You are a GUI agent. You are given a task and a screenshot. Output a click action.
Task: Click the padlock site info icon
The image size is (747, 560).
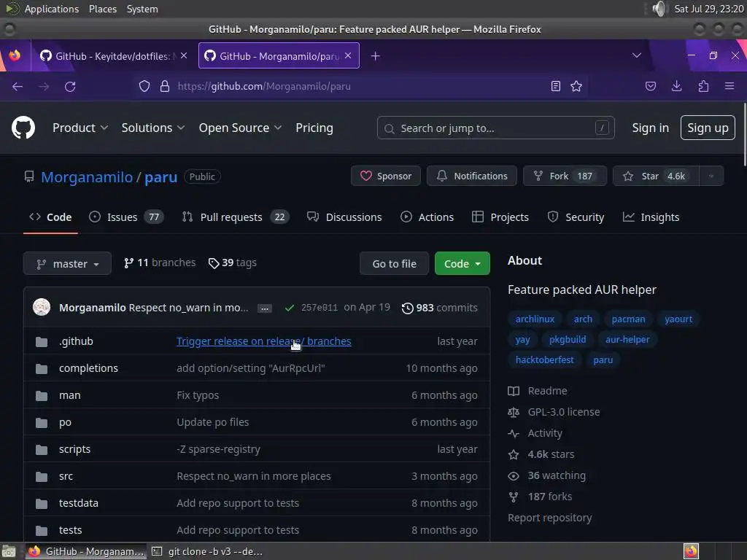pyautogui.click(x=165, y=86)
